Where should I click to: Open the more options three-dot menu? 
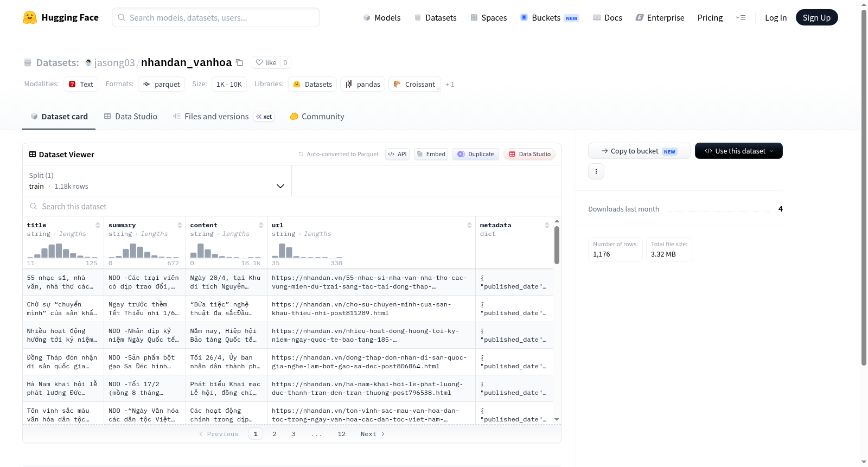596,171
